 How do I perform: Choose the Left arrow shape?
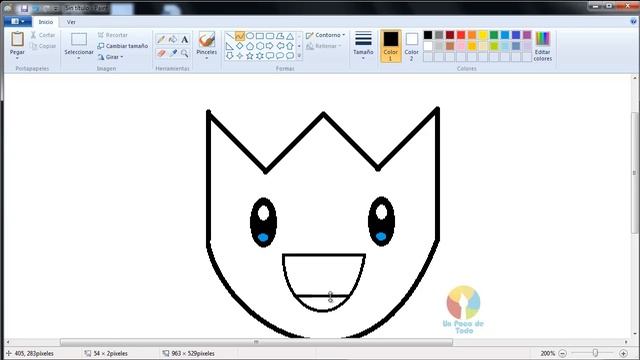coord(280,46)
